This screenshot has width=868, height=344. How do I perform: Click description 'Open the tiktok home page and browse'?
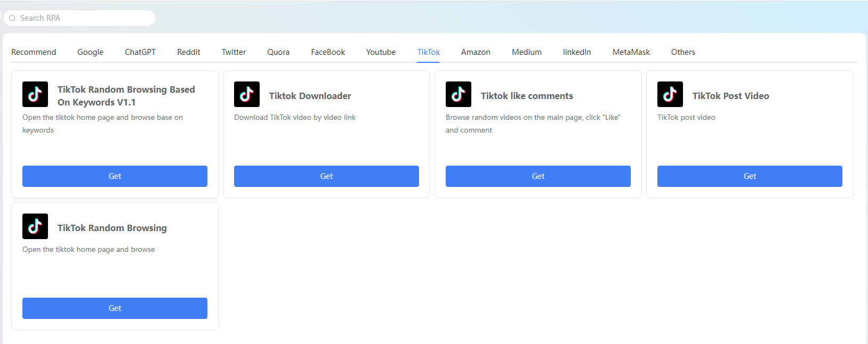click(89, 249)
